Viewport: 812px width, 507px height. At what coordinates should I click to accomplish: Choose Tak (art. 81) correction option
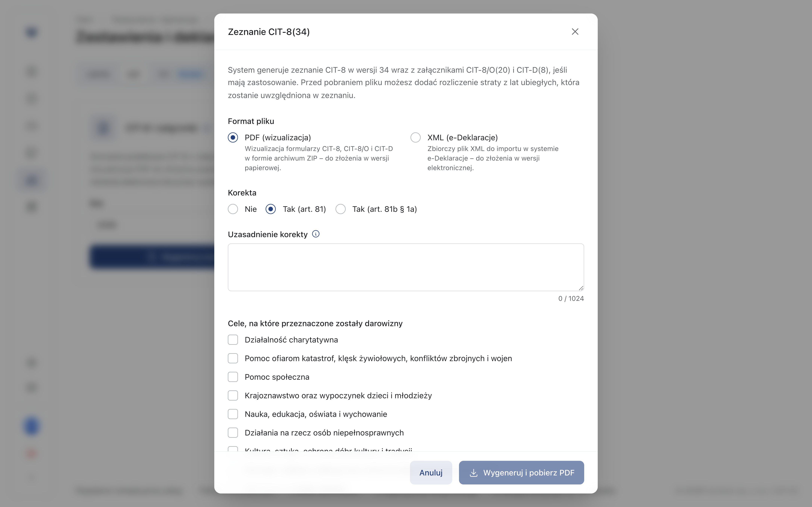point(271,209)
